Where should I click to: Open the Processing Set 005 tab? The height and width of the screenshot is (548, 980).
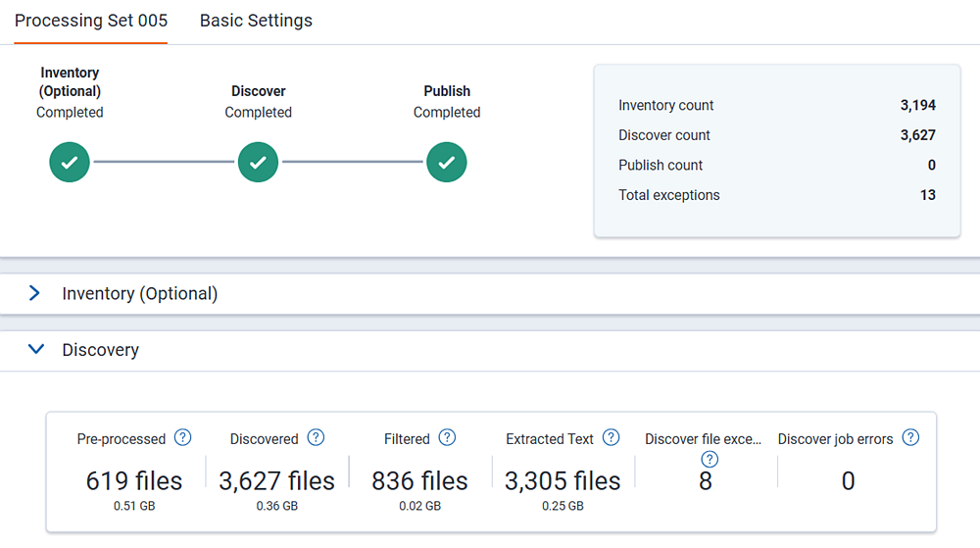coord(91,21)
